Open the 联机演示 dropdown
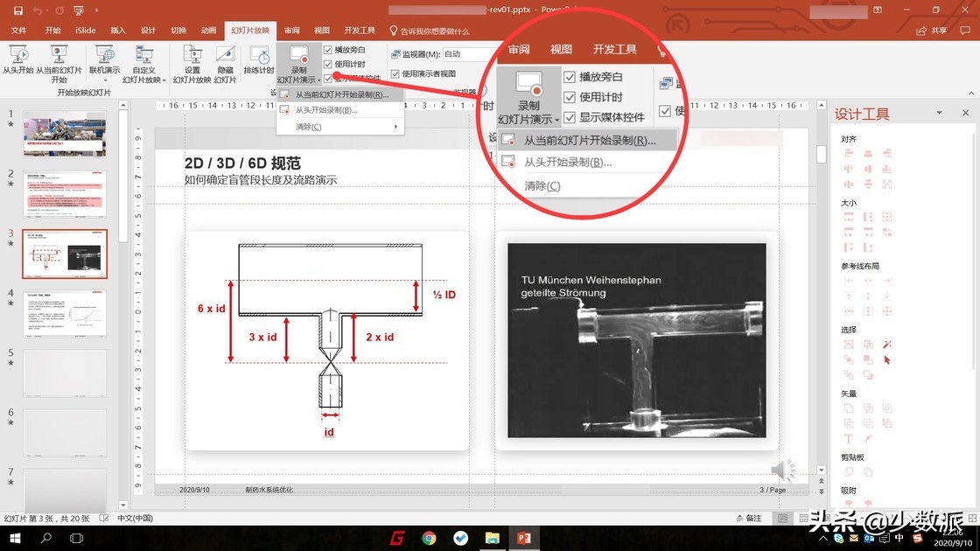 (x=104, y=65)
